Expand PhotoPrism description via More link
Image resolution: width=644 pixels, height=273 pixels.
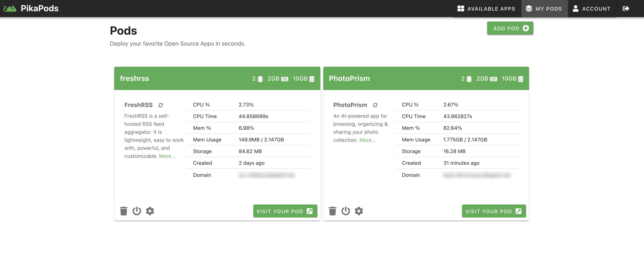pyautogui.click(x=367, y=140)
